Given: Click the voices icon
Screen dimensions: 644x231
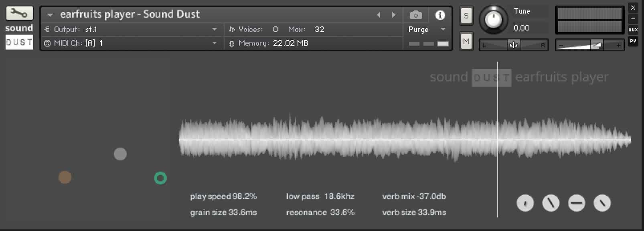Looking at the screenshot, I should [232, 29].
